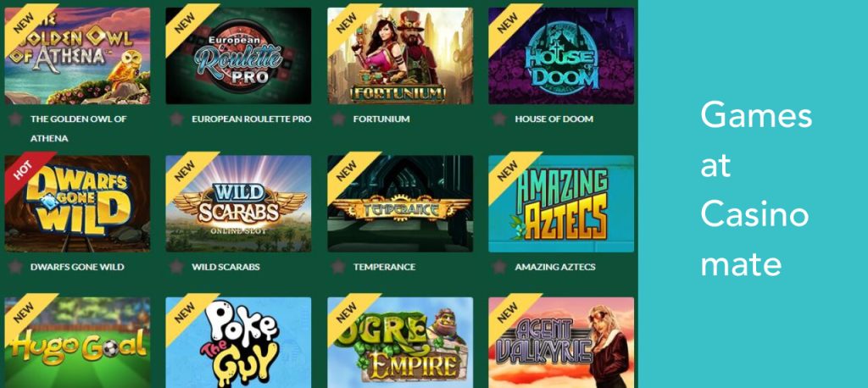Screen dimensions: 868x388
Task: Open the Ogre Empire game image
Action: pos(400,342)
